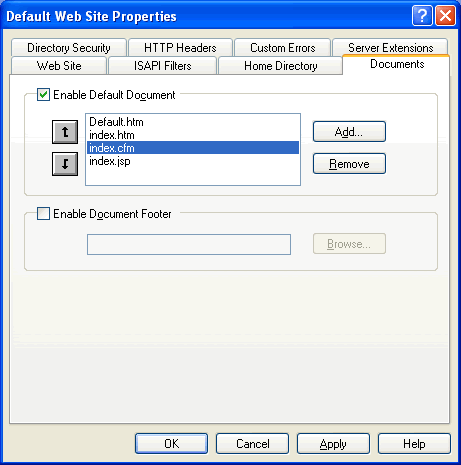The image size is (461, 465).
Task: Switch to ISAPI Filters tab
Action: [x=163, y=66]
